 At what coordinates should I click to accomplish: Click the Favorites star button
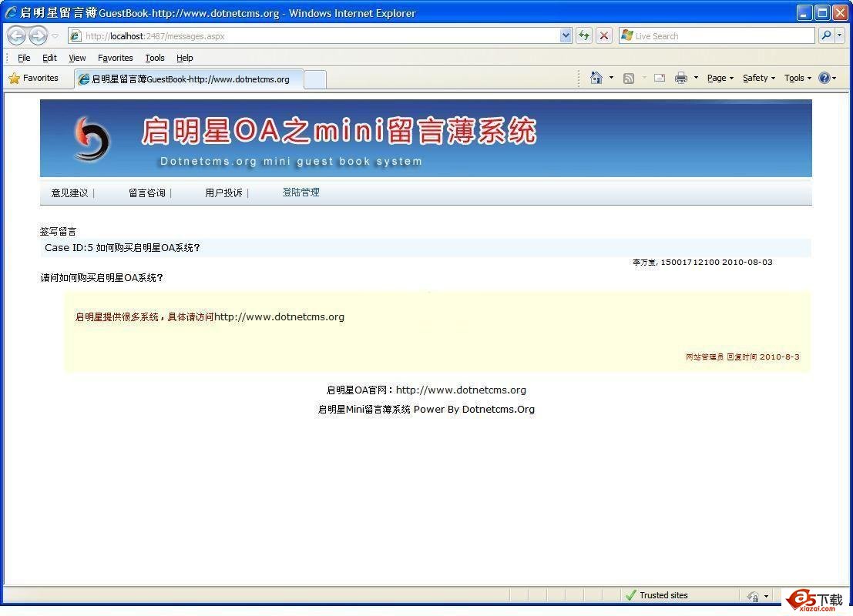pyautogui.click(x=34, y=79)
